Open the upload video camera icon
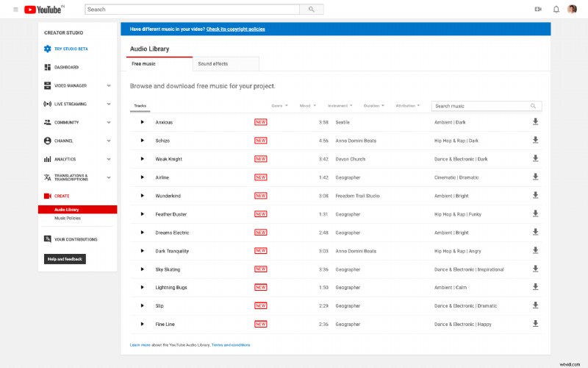Viewport: 588px width, 368px height. tap(538, 10)
